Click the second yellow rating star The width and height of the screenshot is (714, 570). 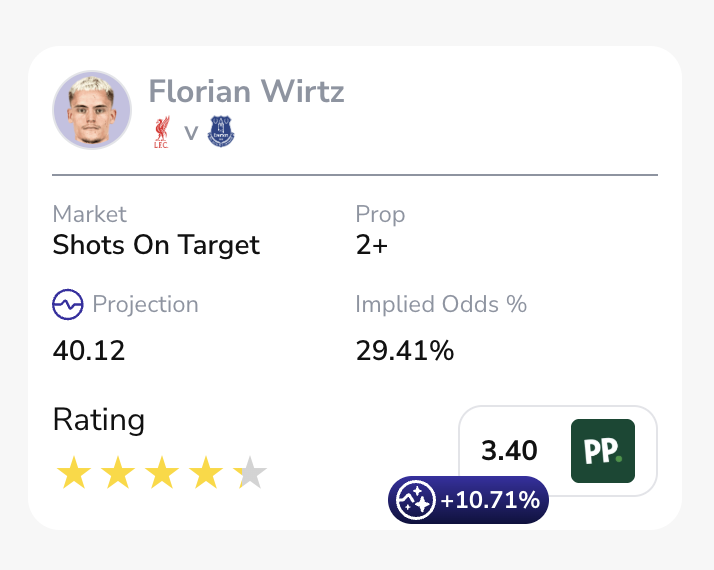[118, 473]
